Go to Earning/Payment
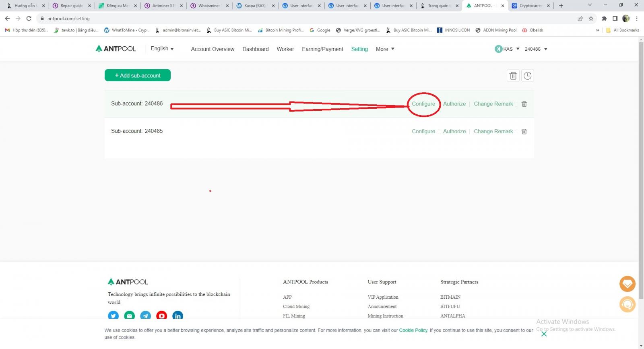This screenshot has width=644, height=349. tap(322, 49)
